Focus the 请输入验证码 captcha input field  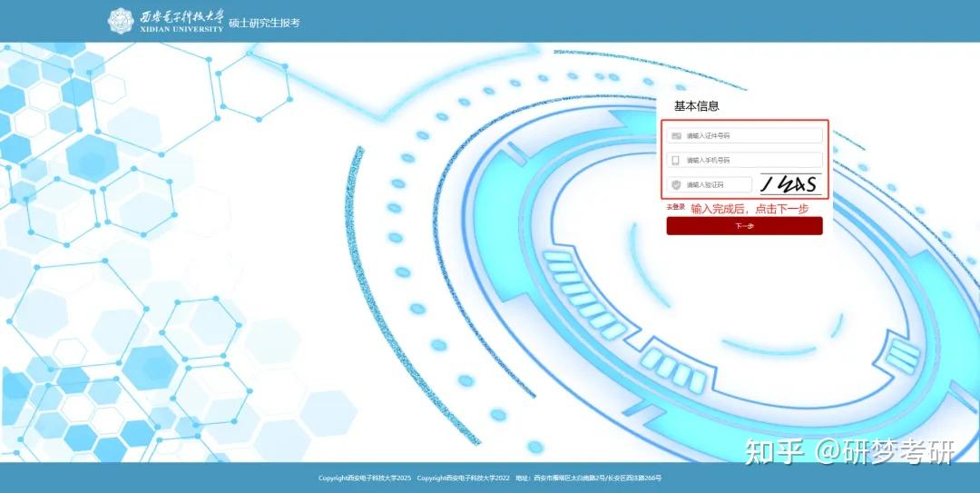click(x=710, y=184)
